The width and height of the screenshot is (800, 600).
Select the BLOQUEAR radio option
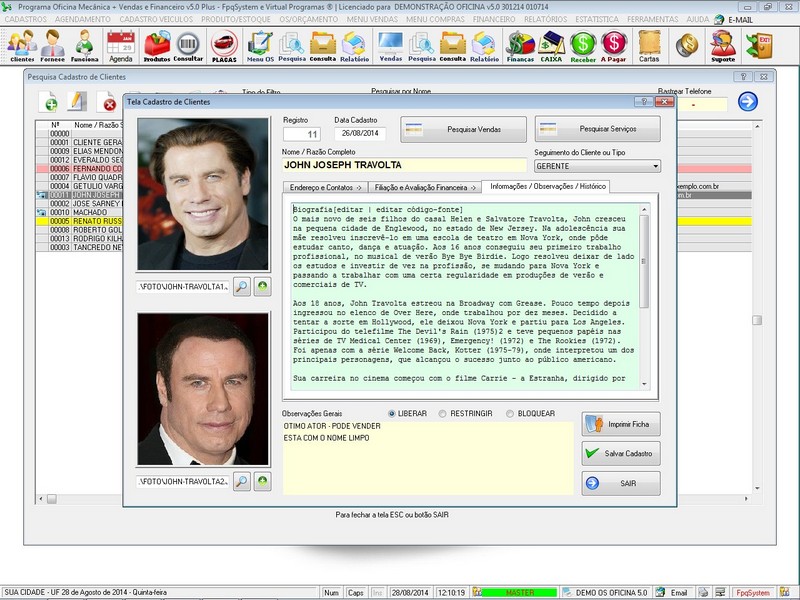click(x=510, y=413)
